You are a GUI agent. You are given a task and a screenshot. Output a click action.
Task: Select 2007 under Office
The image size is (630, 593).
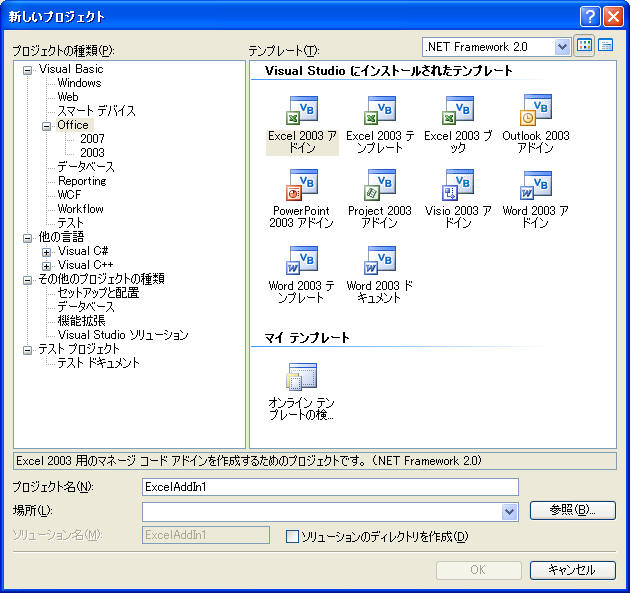[92, 139]
